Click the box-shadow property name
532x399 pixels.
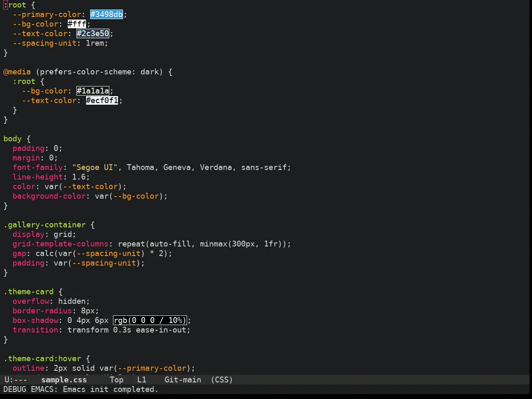(x=35, y=320)
